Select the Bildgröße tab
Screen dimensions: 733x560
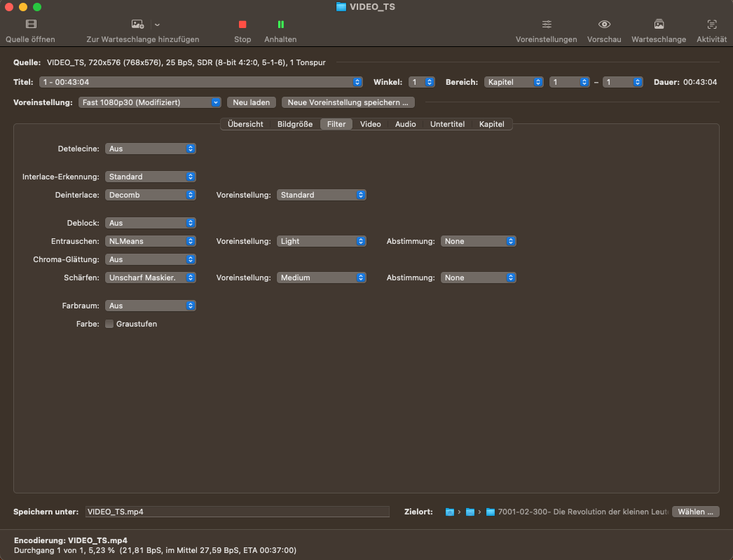295,124
